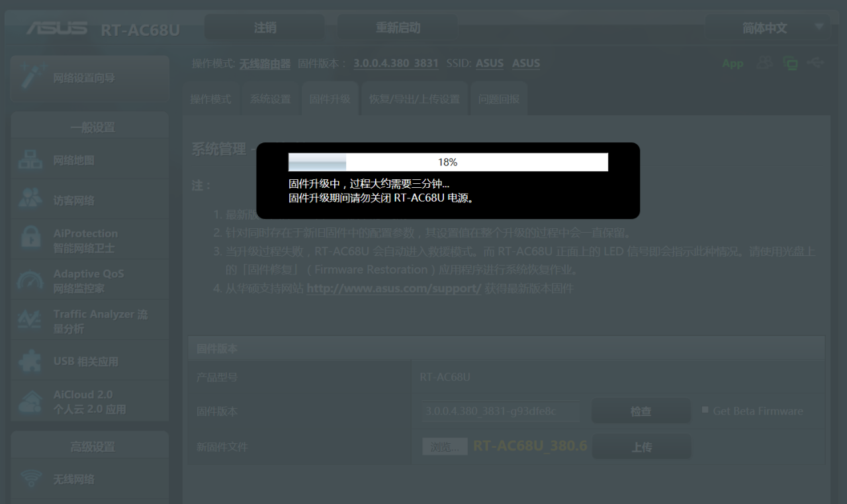Select the 固件升级 tab
The width and height of the screenshot is (847, 504).
[330, 99]
